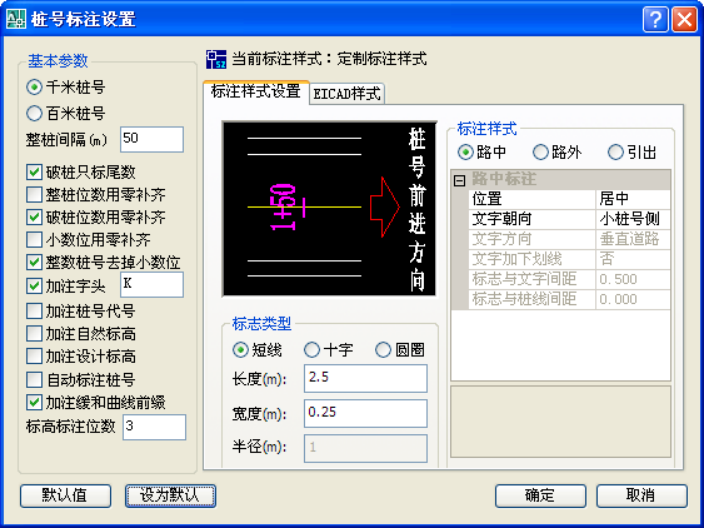
Task: Enable 自动标注桩号 checkbox
Action: pyautogui.click(x=35, y=379)
